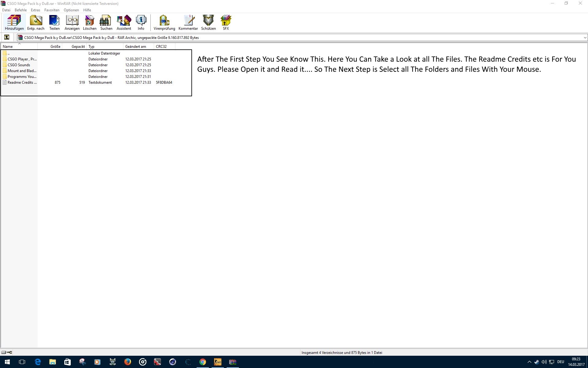Open the taskbar clock showing 09:23
This screenshot has width=588, height=368.
pyautogui.click(x=576, y=362)
